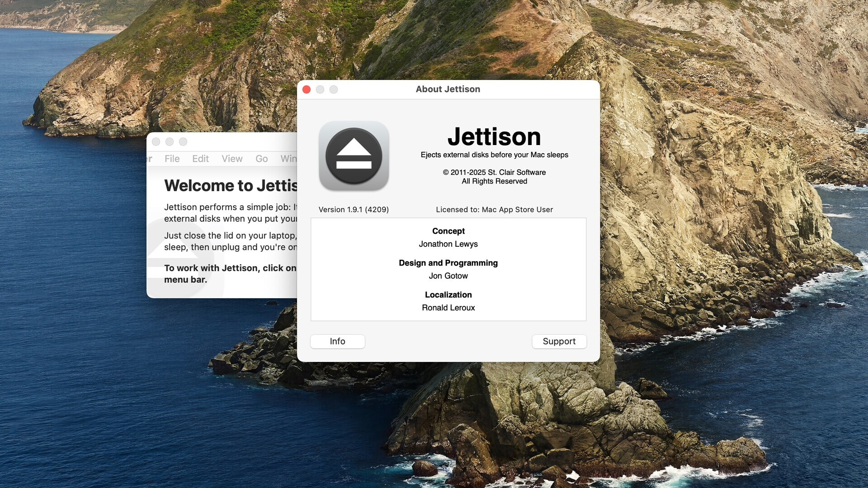Click the yellow minimize button on About Jettison
The image size is (868, 488).
click(320, 89)
